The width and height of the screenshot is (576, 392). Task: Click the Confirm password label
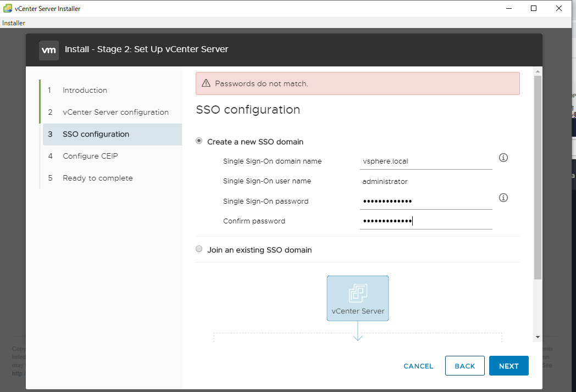[254, 221]
